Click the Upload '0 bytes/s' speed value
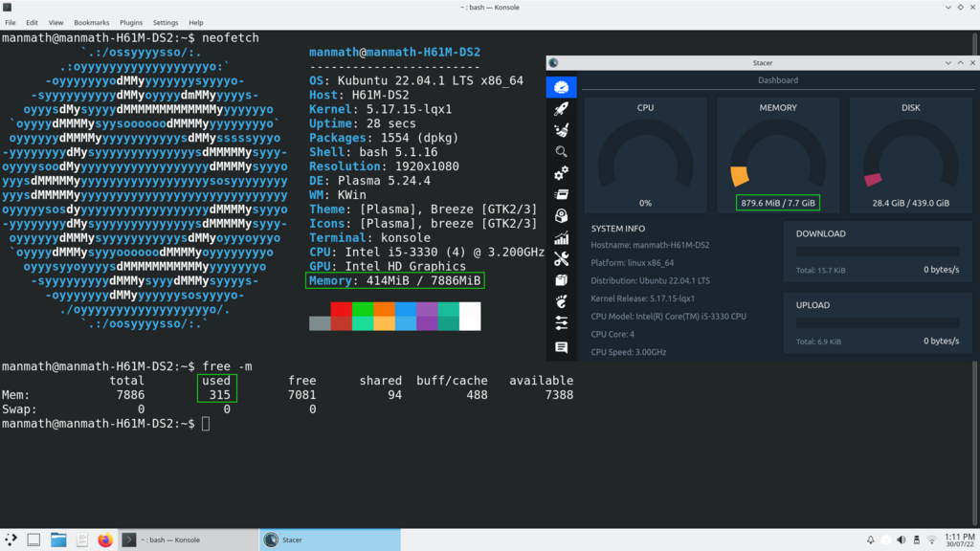The height and width of the screenshot is (551, 980). (942, 342)
